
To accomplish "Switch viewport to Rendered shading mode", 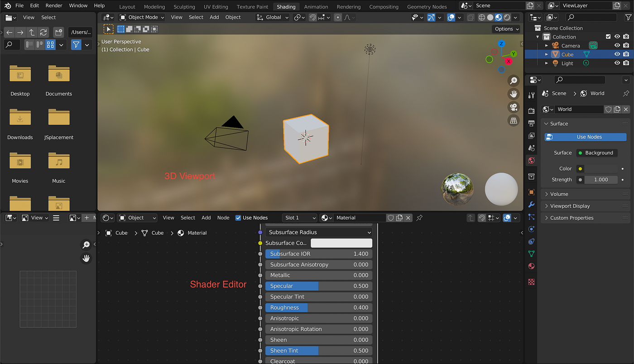I will coord(507,17).
